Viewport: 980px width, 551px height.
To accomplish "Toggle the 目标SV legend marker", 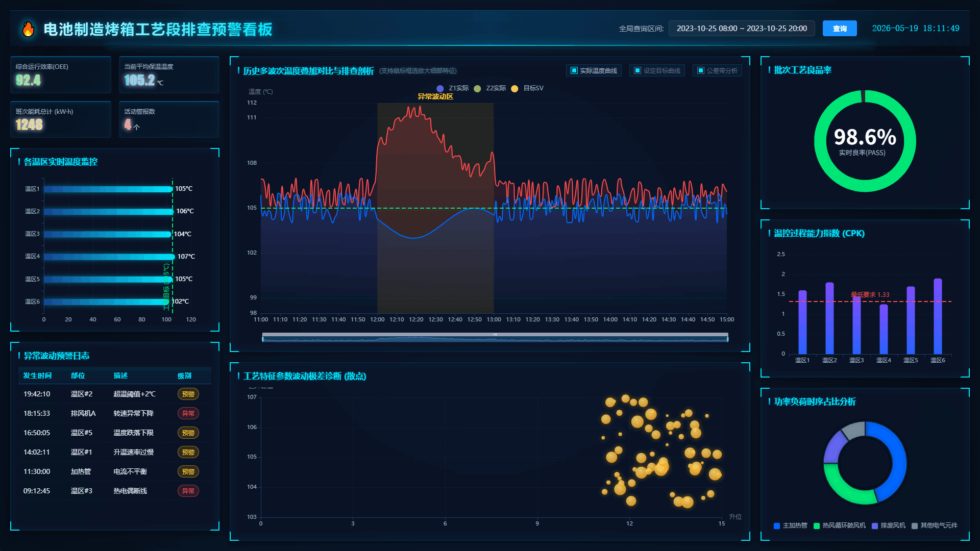I will coord(514,89).
